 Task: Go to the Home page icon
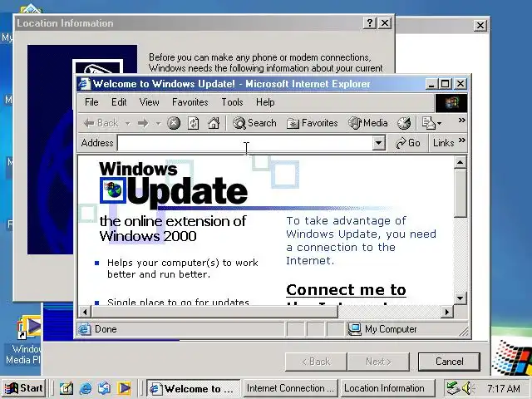(214, 123)
